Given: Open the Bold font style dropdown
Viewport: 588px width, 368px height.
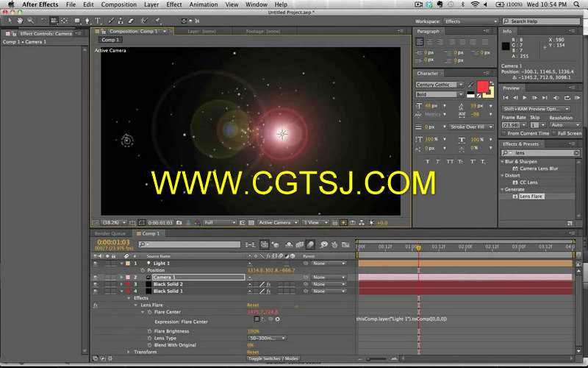Looking at the screenshot, I should pyautogui.click(x=440, y=95).
